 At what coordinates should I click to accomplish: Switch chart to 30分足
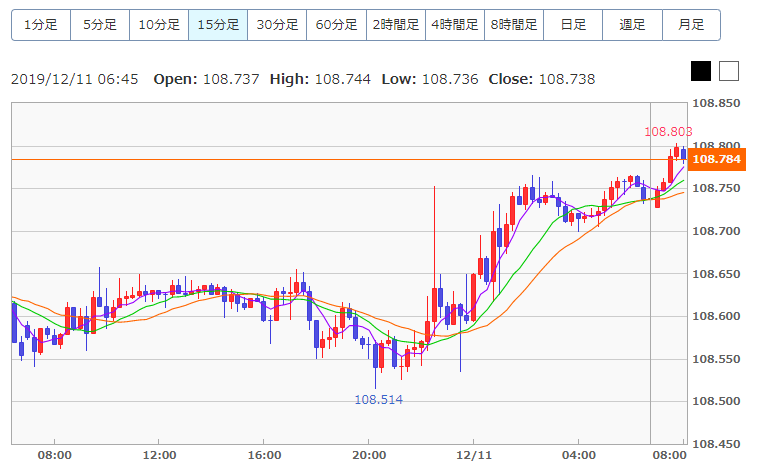(x=277, y=25)
